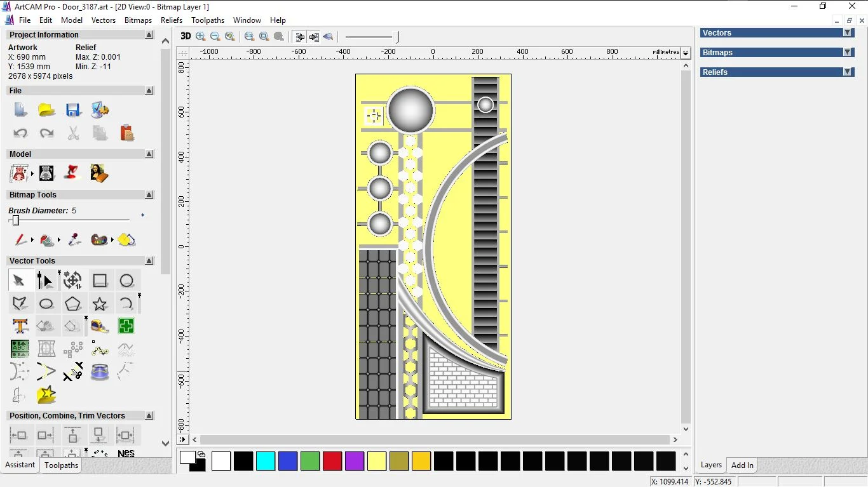Image resolution: width=868 pixels, height=487 pixels.
Task: Select the Create Star vector tool
Action: click(99, 304)
